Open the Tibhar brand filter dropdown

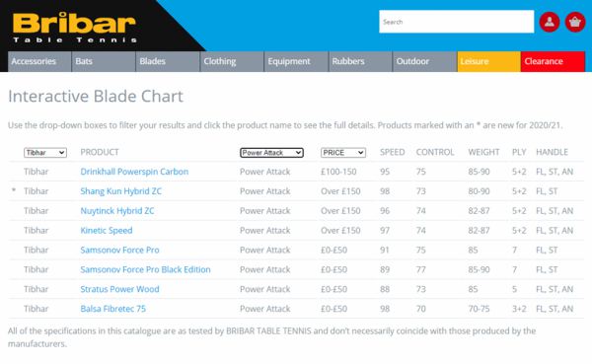[45, 153]
